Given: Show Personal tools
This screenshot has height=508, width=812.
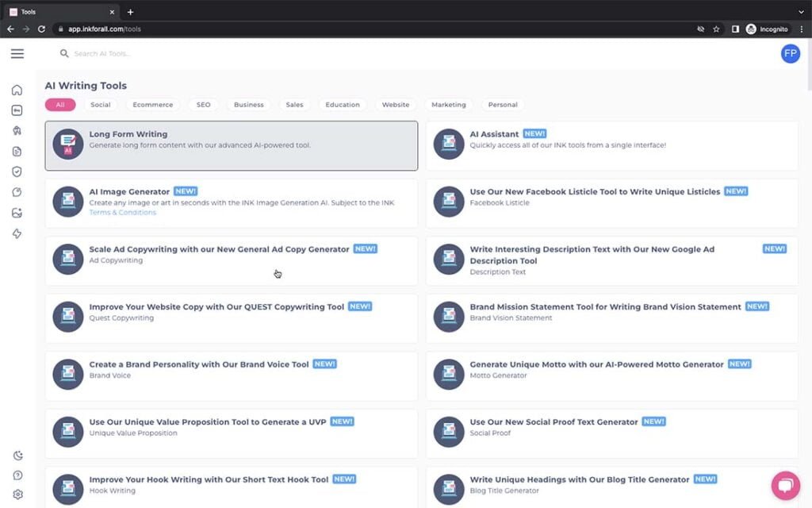Looking at the screenshot, I should coord(503,105).
